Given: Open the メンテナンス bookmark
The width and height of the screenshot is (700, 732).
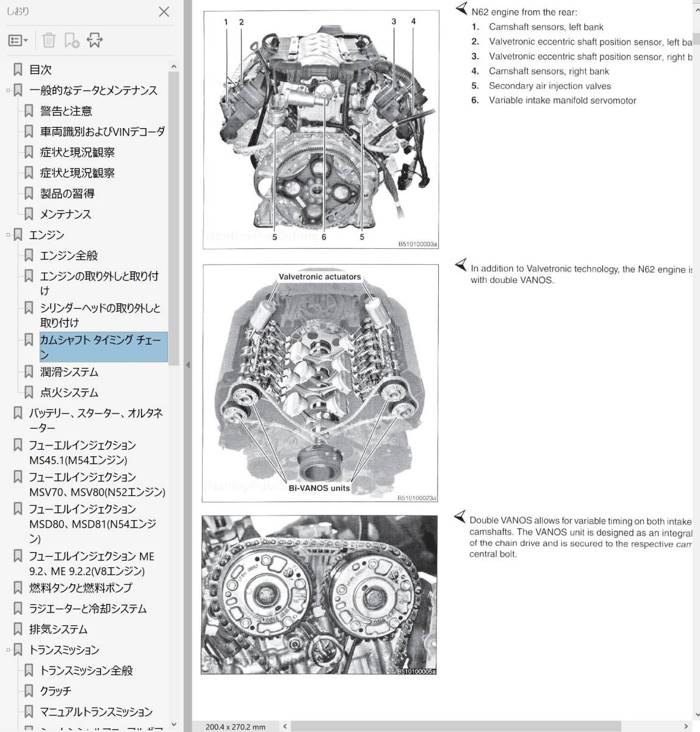Looking at the screenshot, I should 65,214.
